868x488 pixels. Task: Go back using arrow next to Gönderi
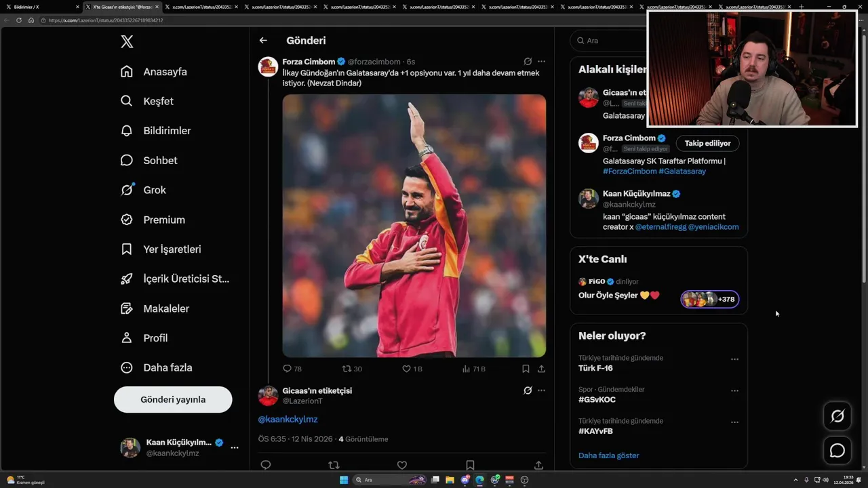coord(263,41)
